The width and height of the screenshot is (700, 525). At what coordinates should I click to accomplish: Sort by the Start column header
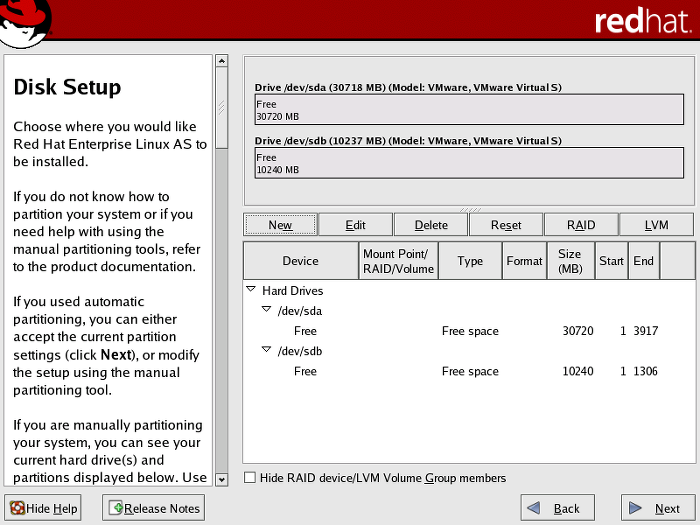[x=611, y=261]
